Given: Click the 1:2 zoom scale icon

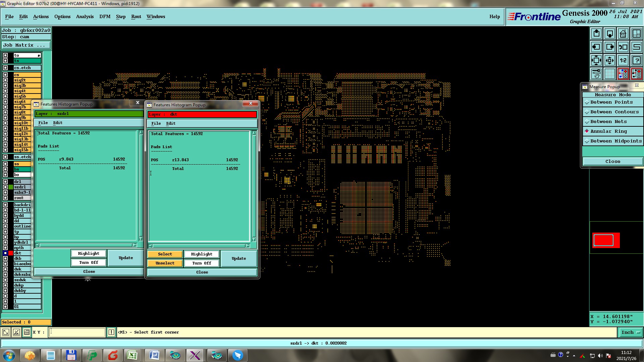Looking at the screenshot, I should [623, 61].
